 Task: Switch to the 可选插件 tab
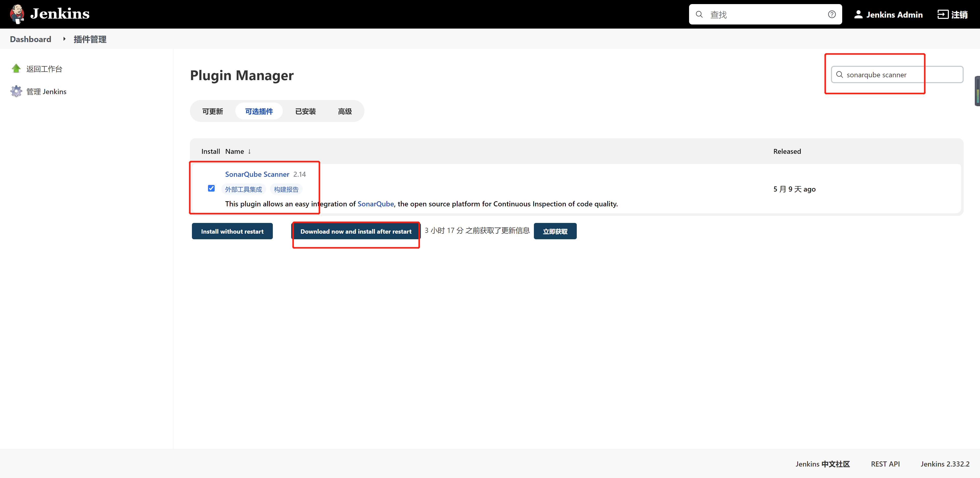(x=259, y=111)
